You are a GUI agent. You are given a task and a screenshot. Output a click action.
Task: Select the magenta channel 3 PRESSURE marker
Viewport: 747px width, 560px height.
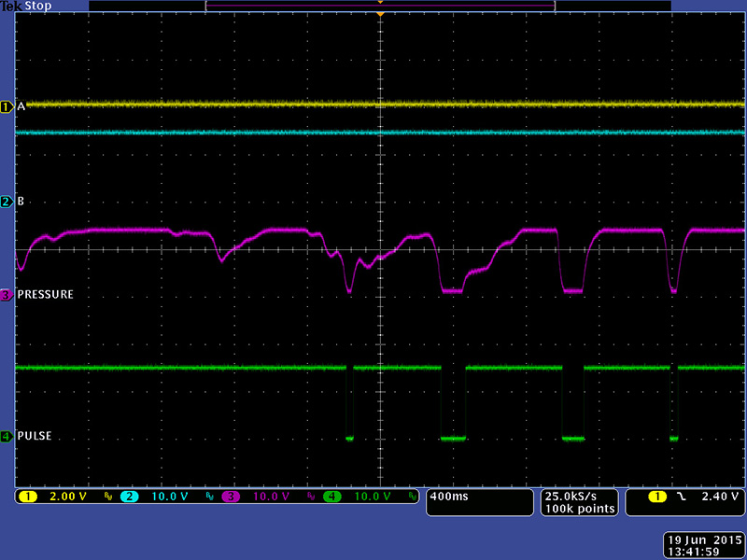pos(7,295)
